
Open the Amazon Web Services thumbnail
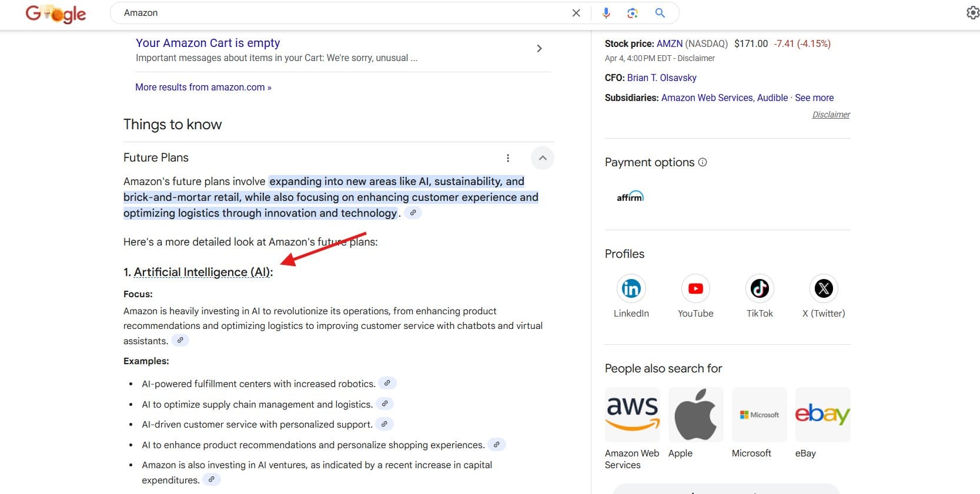pyautogui.click(x=633, y=415)
